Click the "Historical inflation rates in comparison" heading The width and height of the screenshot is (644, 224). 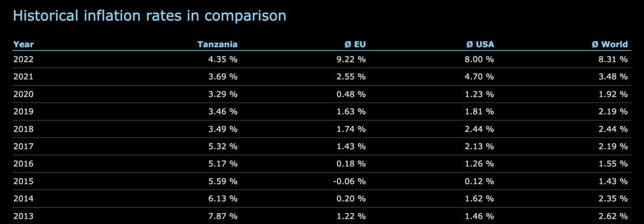click(149, 16)
